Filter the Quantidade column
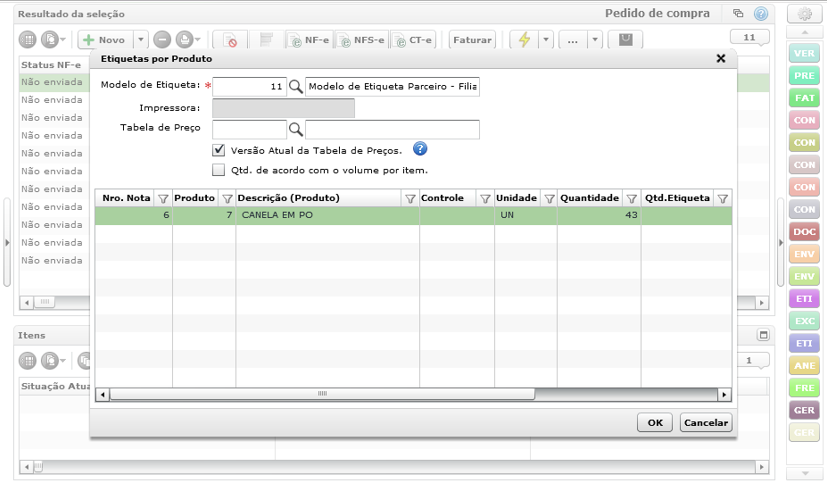 (x=632, y=199)
